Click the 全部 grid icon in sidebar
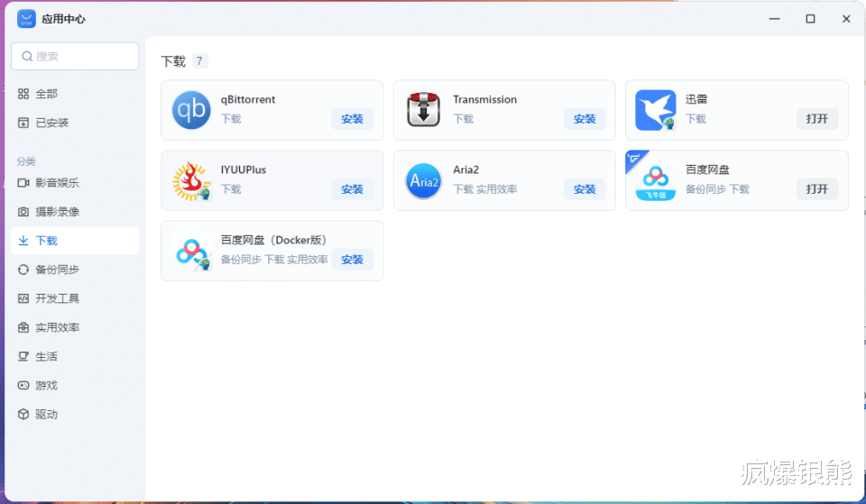 (23, 94)
